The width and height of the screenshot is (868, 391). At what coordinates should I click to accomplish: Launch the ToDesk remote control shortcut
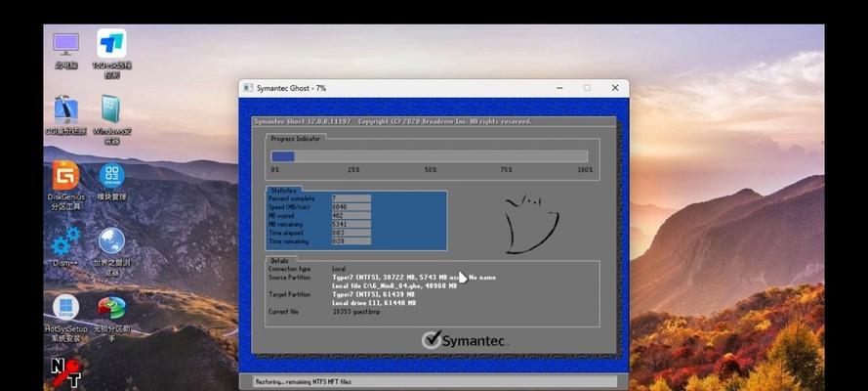point(112,45)
